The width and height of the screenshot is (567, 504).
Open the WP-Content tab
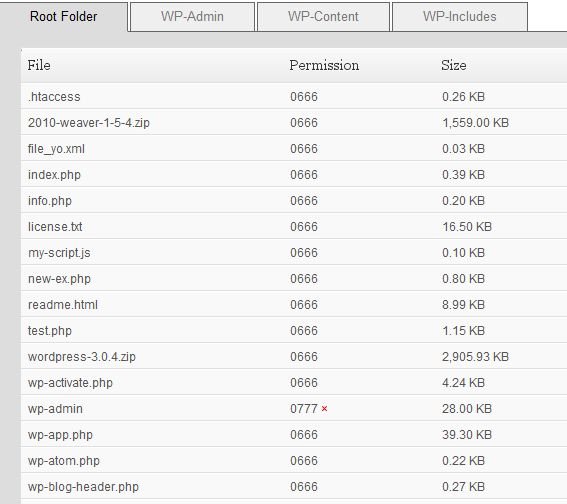coord(323,17)
